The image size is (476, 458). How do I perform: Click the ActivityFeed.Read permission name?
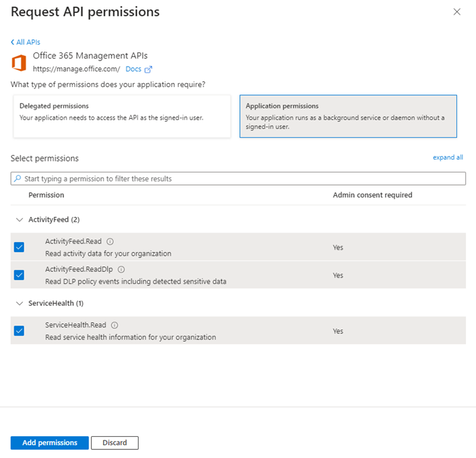pyautogui.click(x=73, y=241)
